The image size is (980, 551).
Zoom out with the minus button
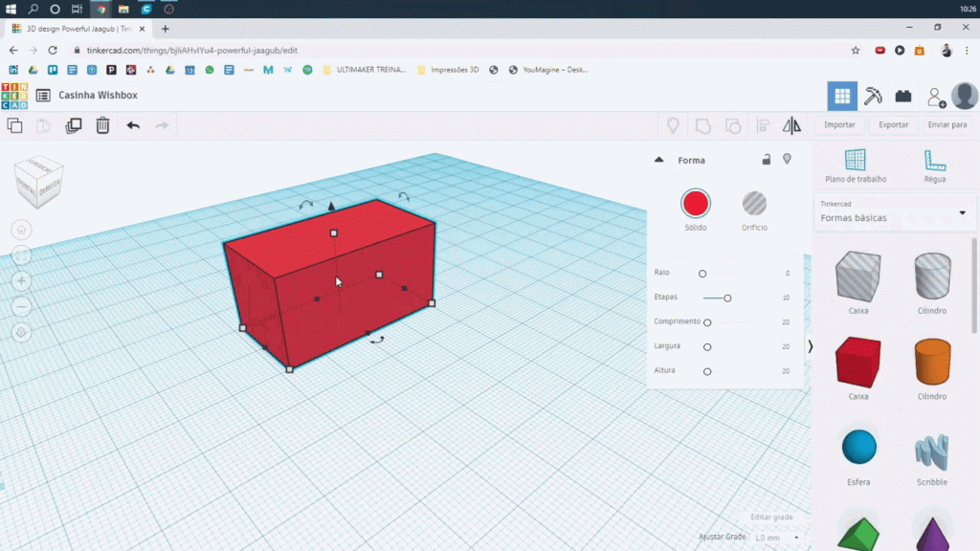pos(21,307)
